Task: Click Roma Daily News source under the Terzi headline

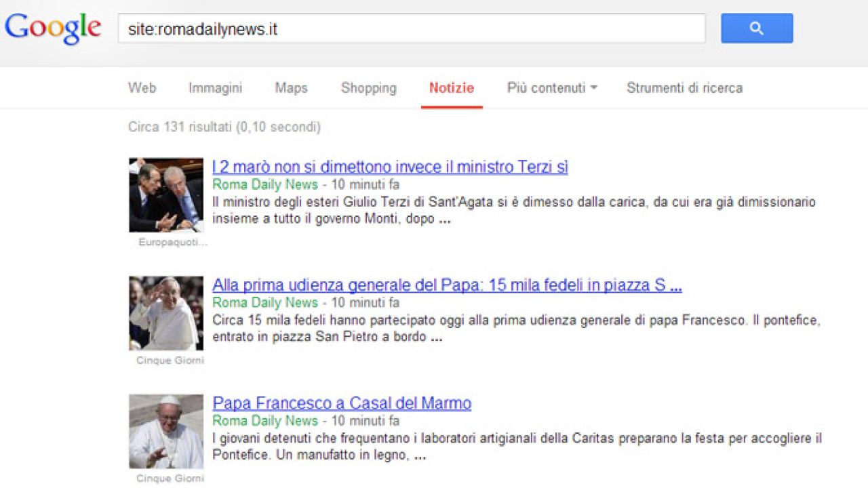Action: (264, 184)
